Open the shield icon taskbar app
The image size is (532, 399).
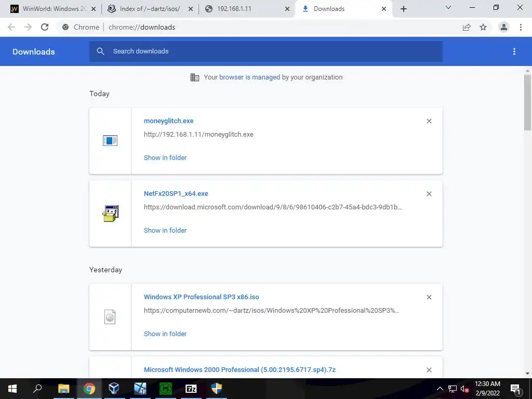point(217,389)
